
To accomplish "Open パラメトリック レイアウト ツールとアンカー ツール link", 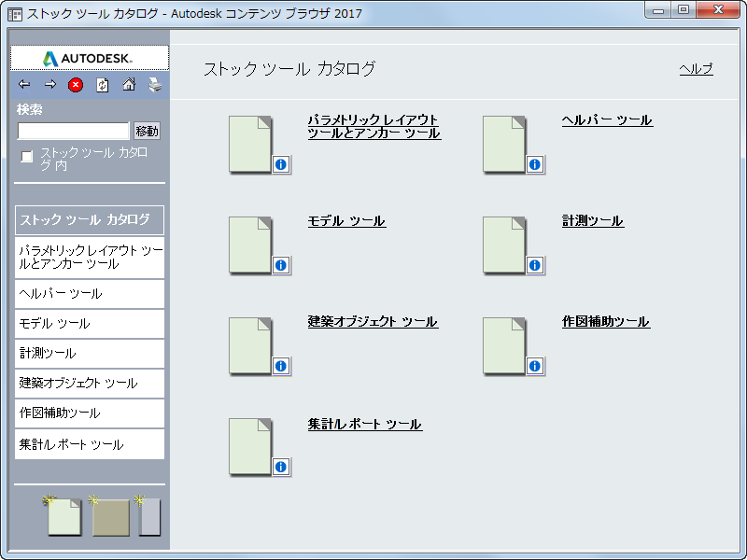I will 374,126.
